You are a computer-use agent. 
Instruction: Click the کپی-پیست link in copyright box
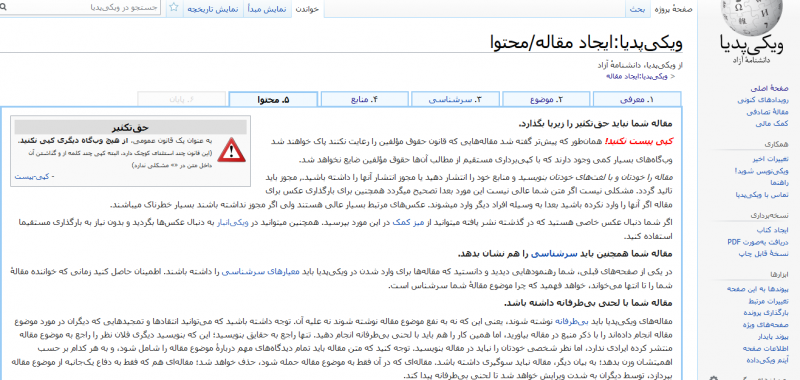(x=32, y=177)
